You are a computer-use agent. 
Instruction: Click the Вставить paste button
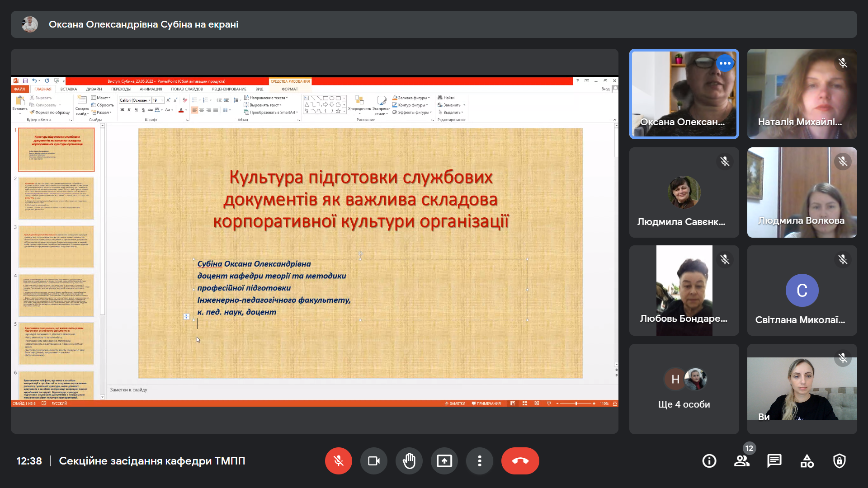[20, 104]
